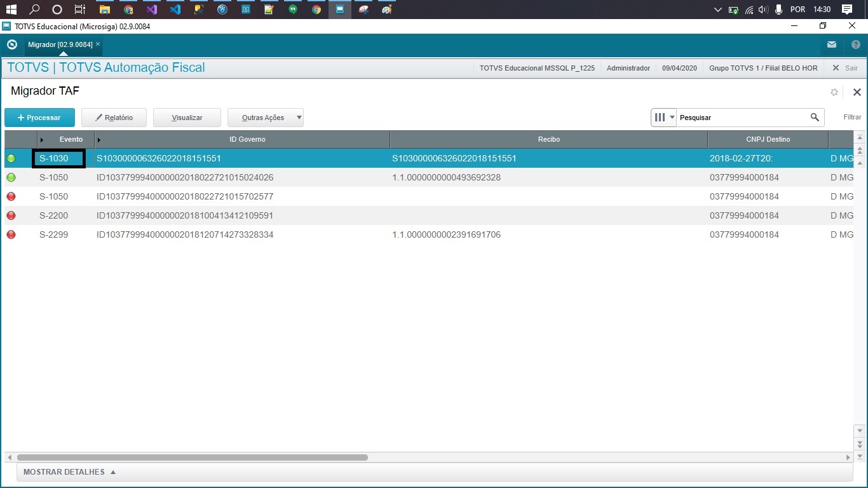Image resolution: width=868 pixels, height=488 pixels.
Task: Click the POR language indicator in the tray
Action: (797, 10)
